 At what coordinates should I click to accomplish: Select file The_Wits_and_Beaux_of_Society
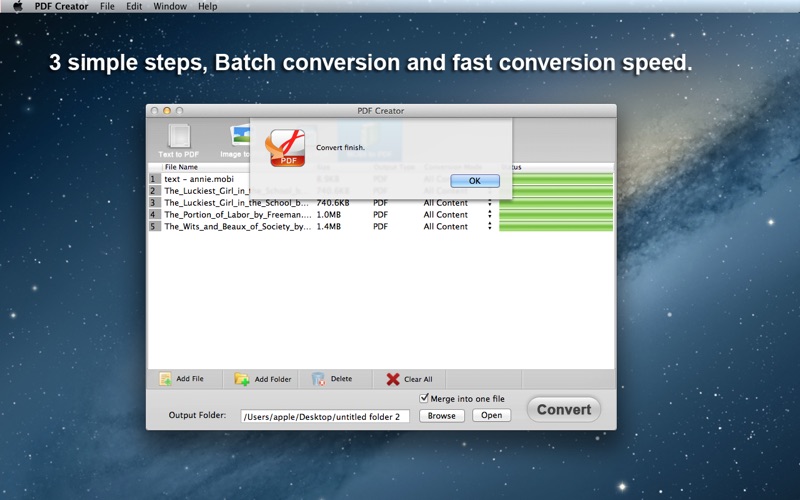point(238,226)
